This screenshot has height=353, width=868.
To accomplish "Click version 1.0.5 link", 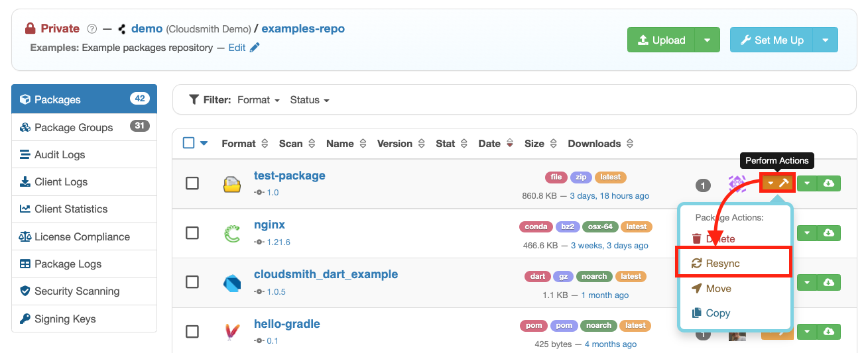I will pyautogui.click(x=276, y=291).
